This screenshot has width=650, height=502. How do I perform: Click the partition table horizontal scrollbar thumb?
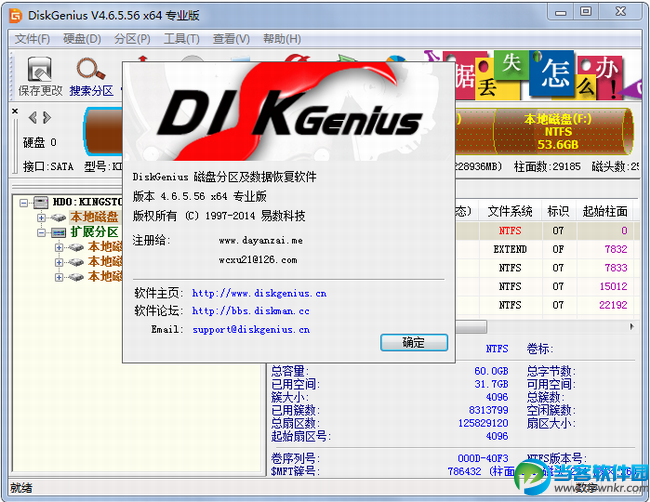pyautogui.click(x=471, y=327)
